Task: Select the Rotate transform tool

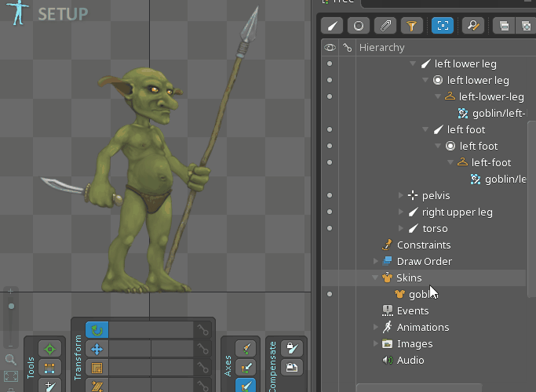Action: pyautogui.click(x=97, y=331)
